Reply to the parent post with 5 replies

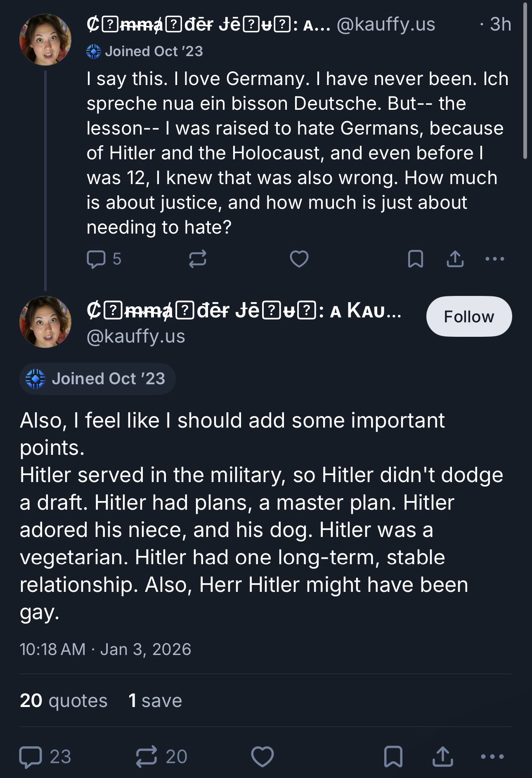96,259
